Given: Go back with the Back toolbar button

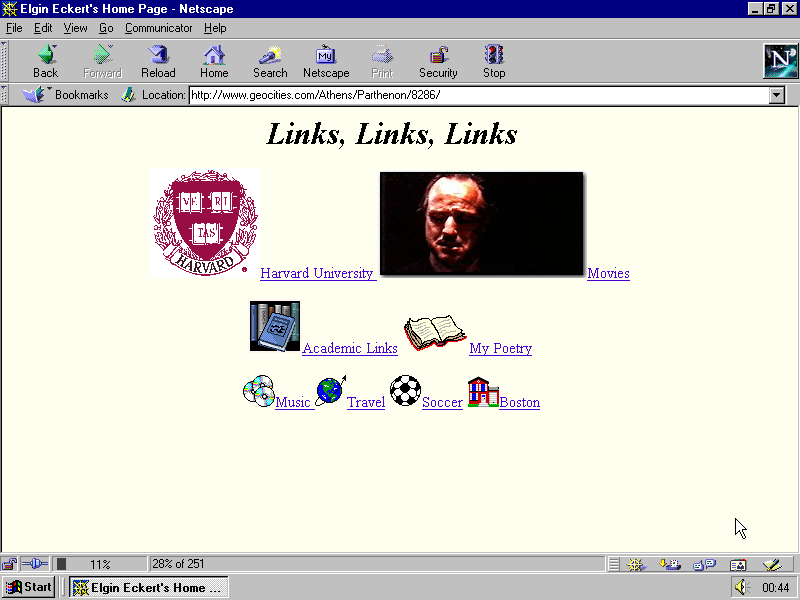Looking at the screenshot, I should click(x=45, y=62).
